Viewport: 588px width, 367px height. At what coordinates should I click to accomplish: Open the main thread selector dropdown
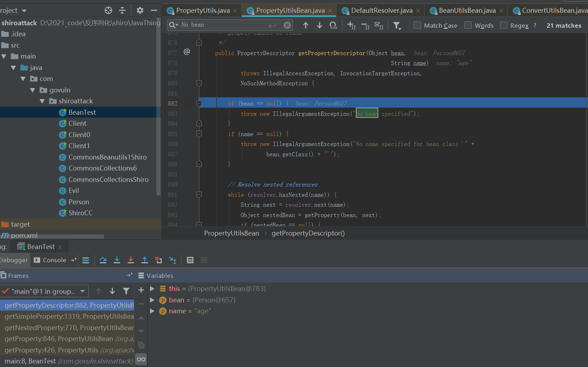pos(44,291)
